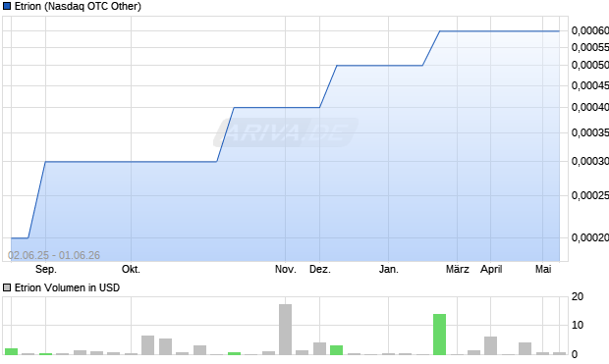This screenshot has height=364, width=609.
Task: Click the 'Okt.' axis label
Action: (x=131, y=269)
